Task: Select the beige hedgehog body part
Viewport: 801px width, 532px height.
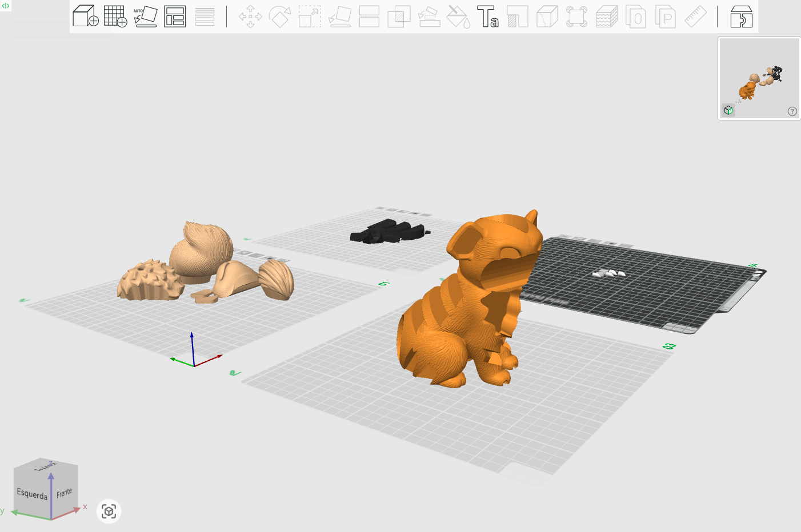Action: pos(201,252)
